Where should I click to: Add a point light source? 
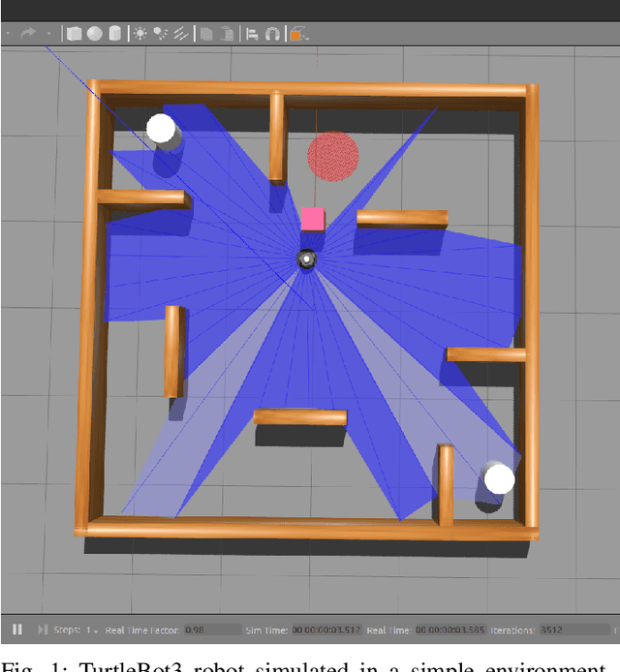tap(140, 34)
